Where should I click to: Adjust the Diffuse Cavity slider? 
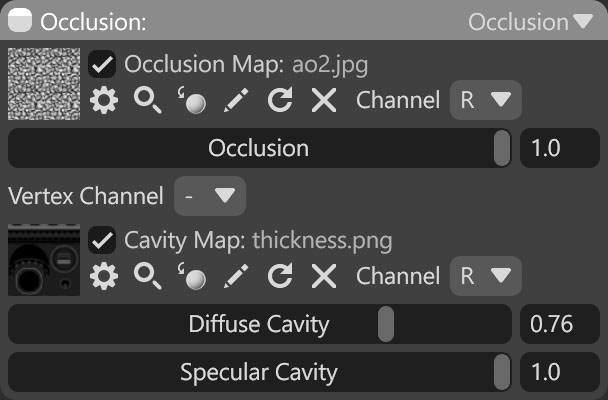click(259, 324)
